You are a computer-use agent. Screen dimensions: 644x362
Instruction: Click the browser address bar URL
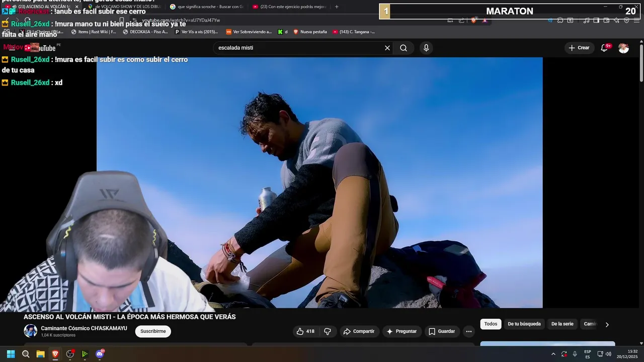pyautogui.click(x=181, y=20)
